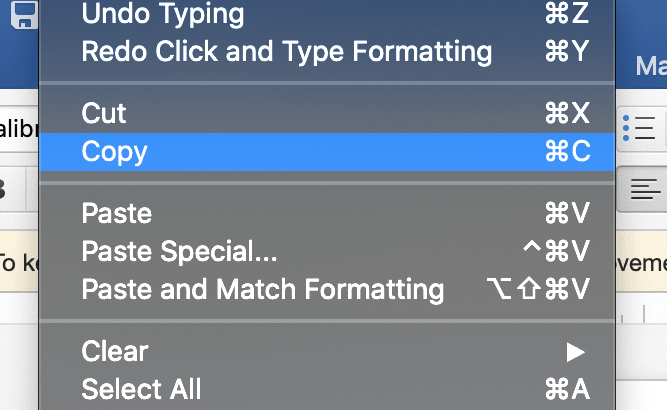This screenshot has height=410, width=667.
Task: Click the Save floppy disk icon
Action: [x=24, y=14]
